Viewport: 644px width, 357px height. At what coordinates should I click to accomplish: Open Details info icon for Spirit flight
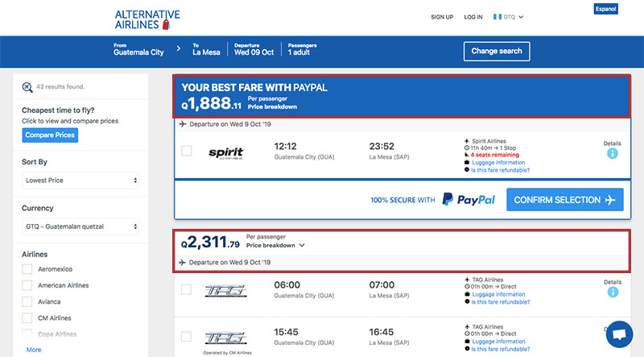coord(612,153)
